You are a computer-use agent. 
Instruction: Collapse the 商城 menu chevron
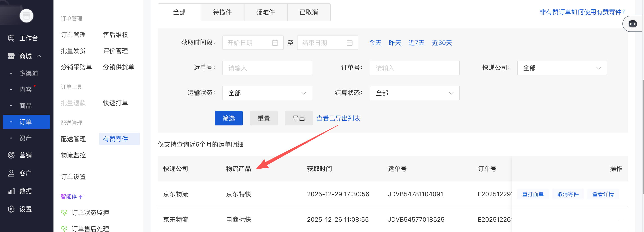(39, 56)
